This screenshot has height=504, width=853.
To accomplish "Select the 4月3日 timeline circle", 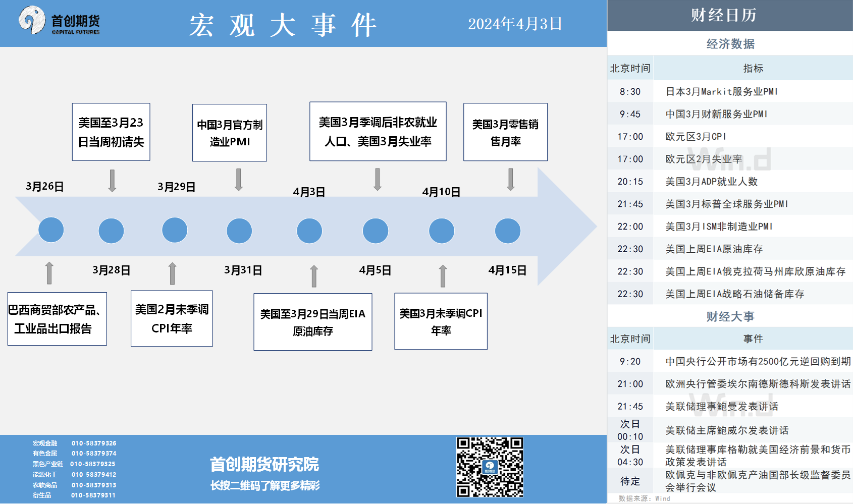I will [x=309, y=231].
